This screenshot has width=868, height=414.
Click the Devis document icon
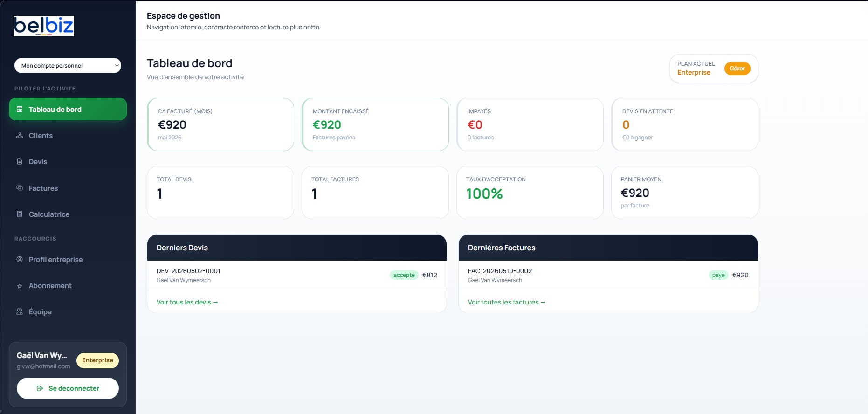tap(20, 162)
